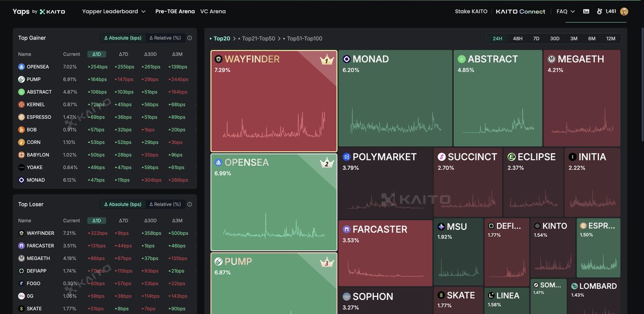The height and width of the screenshot is (314, 644).
Task: Open the SUCCINCT treemap tile
Action: 468,183
